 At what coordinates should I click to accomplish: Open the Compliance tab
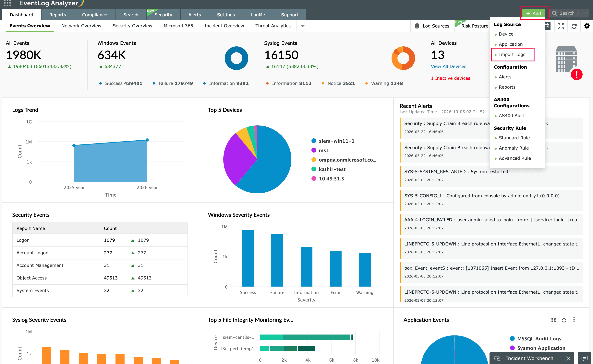pos(94,15)
